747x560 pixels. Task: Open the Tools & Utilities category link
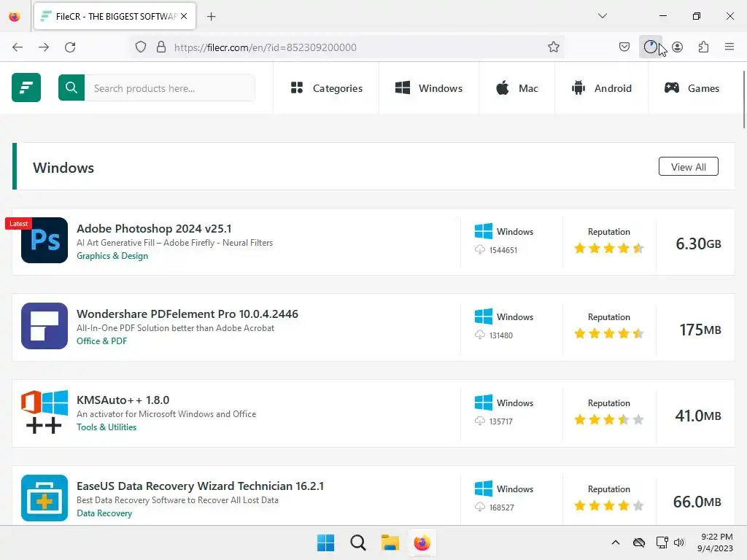tap(107, 427)
